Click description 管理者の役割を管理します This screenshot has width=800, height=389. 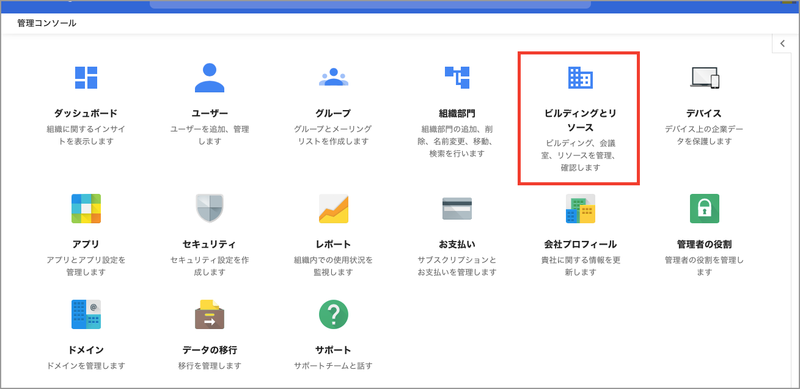705,265
